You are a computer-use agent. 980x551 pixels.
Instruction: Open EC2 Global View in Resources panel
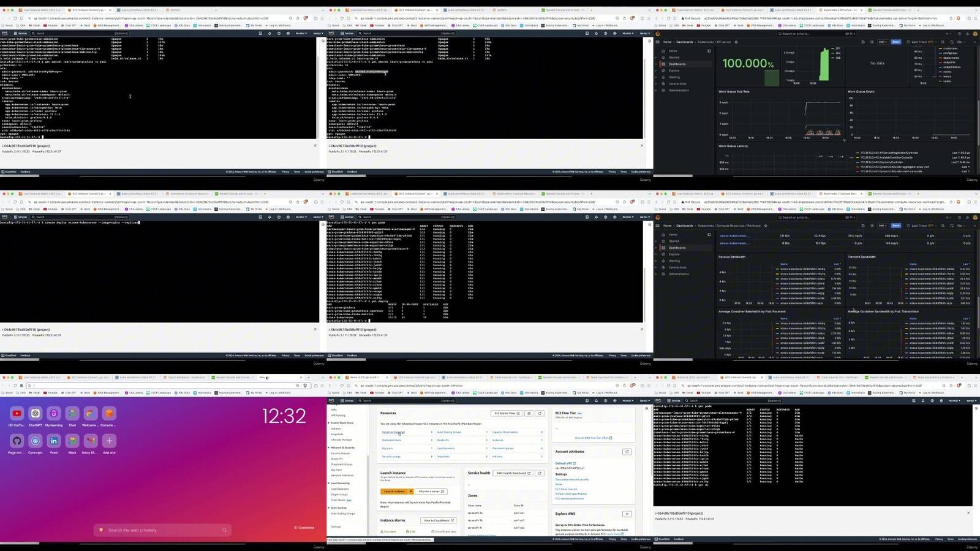click(507, 413)
